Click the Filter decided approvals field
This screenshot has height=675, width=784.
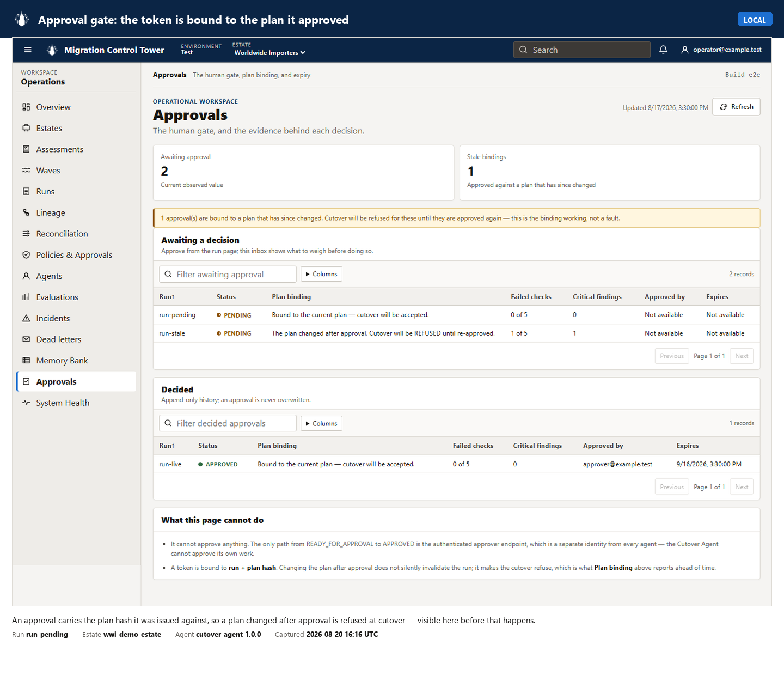pos(228,423)
